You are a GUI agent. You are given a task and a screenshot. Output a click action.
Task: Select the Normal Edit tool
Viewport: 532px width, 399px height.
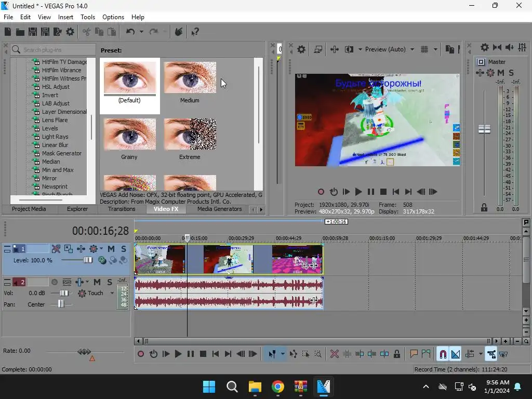(x=272, y=354)
